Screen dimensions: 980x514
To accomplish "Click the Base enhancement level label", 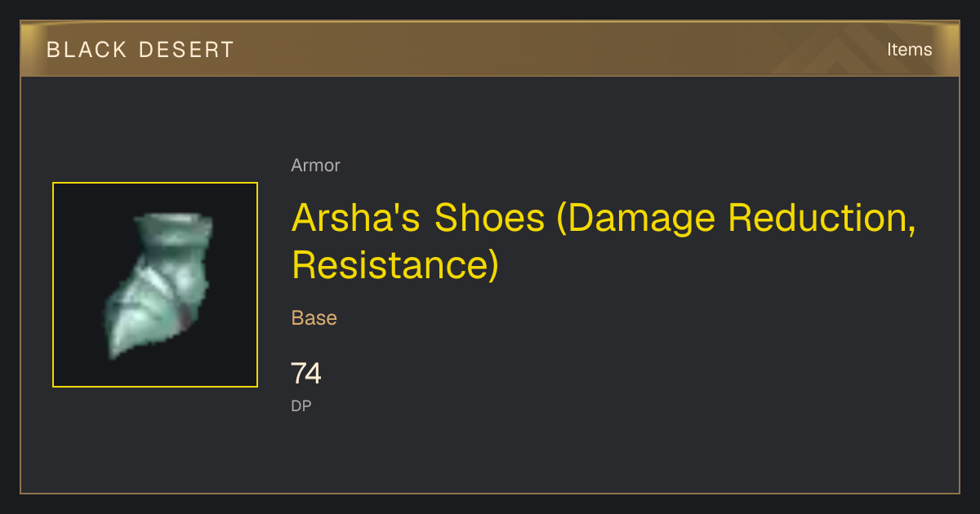I will coord(314,318).
